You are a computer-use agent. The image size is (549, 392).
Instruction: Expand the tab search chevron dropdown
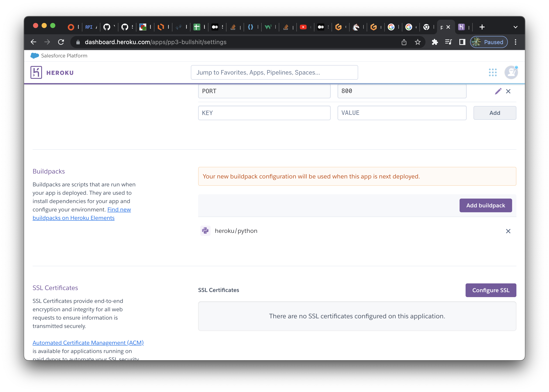[x=515, y=27]
